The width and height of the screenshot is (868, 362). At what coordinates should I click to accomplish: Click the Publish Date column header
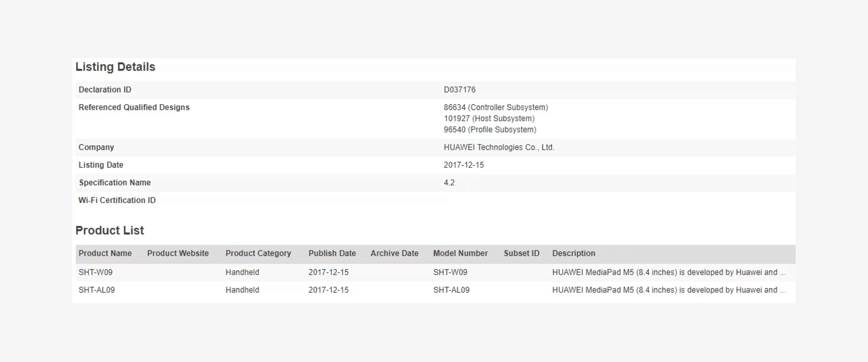332,253
